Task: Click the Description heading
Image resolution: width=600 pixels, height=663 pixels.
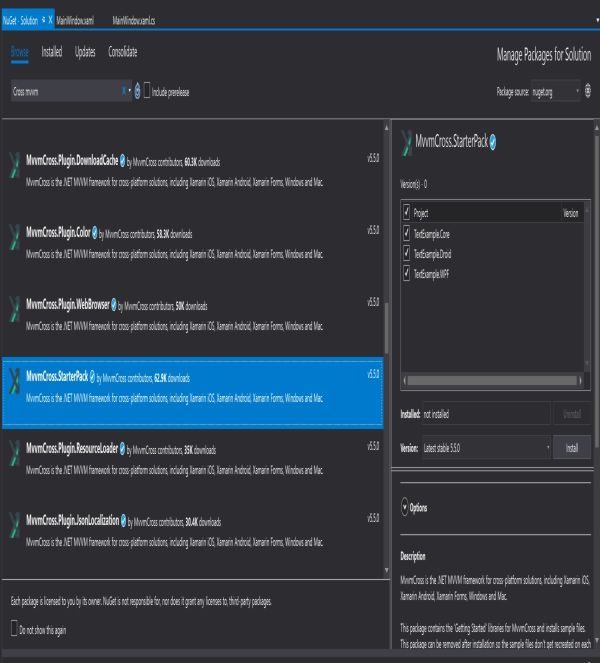Action: [x=413, y=556]
